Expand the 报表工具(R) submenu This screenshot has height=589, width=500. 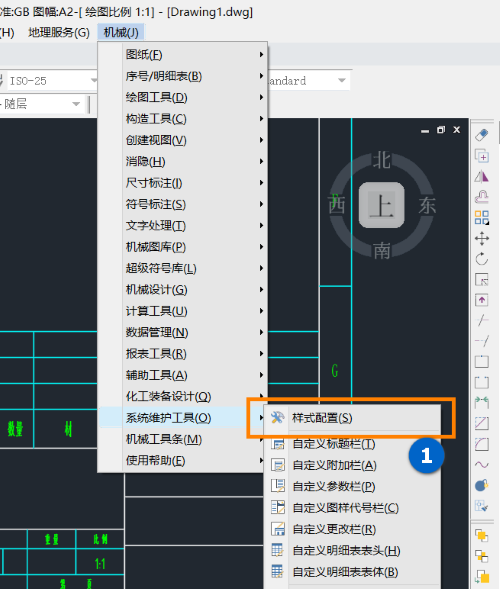point(183,354)
